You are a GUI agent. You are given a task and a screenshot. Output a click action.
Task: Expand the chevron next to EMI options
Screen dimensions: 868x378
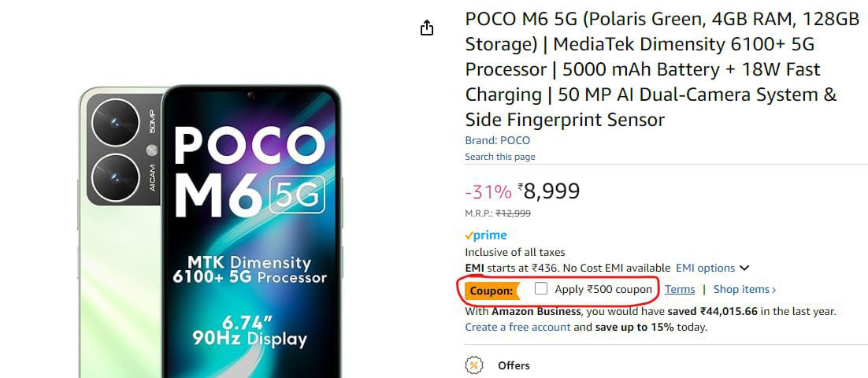point(744,269)
